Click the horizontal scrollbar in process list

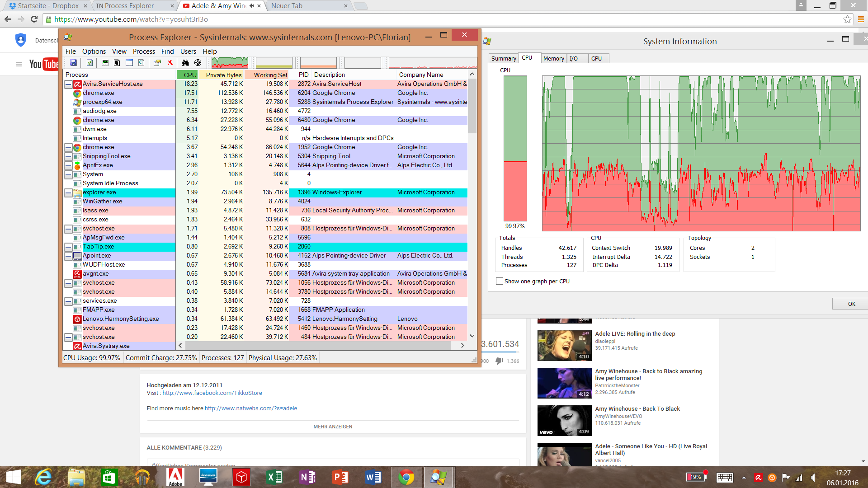point(317,346)
